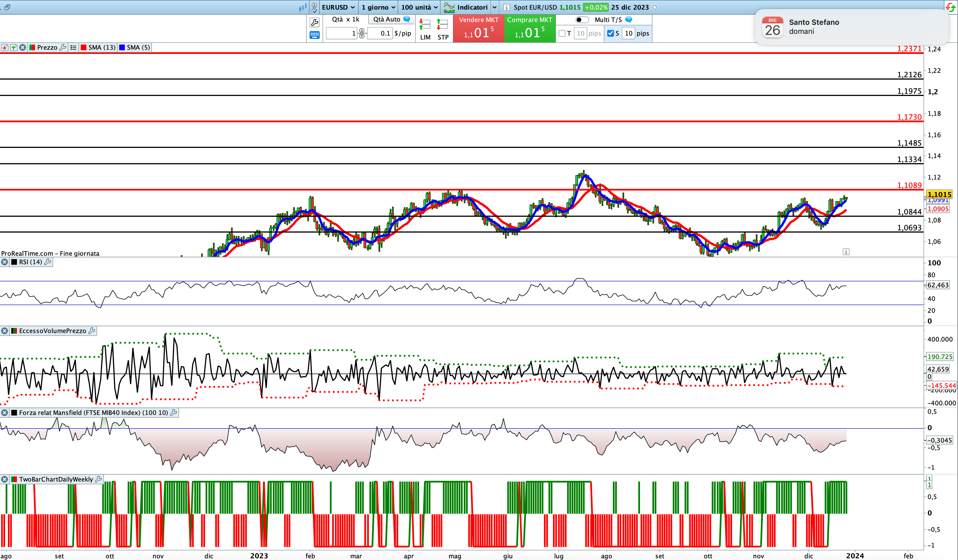Click the blue keyboard shortcut icon

314,35
